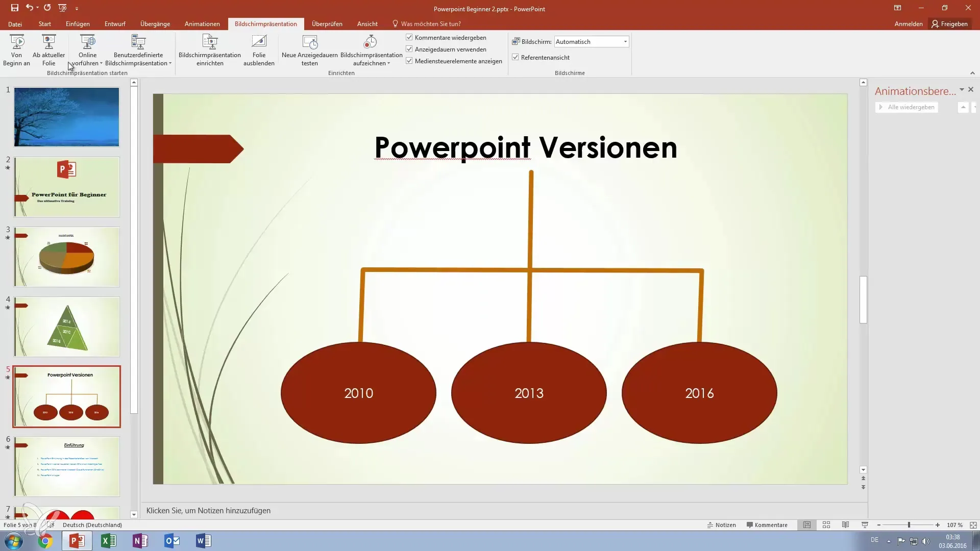This screenshot has height=551, width=980.
Task: Switch to Start ribbon tab
Action: 45,24
